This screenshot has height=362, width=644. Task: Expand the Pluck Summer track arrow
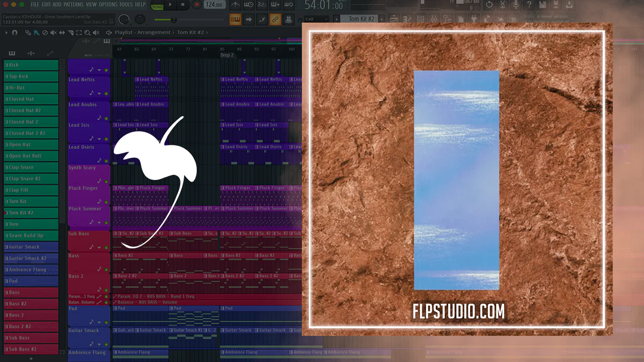[x=100, y=222]
